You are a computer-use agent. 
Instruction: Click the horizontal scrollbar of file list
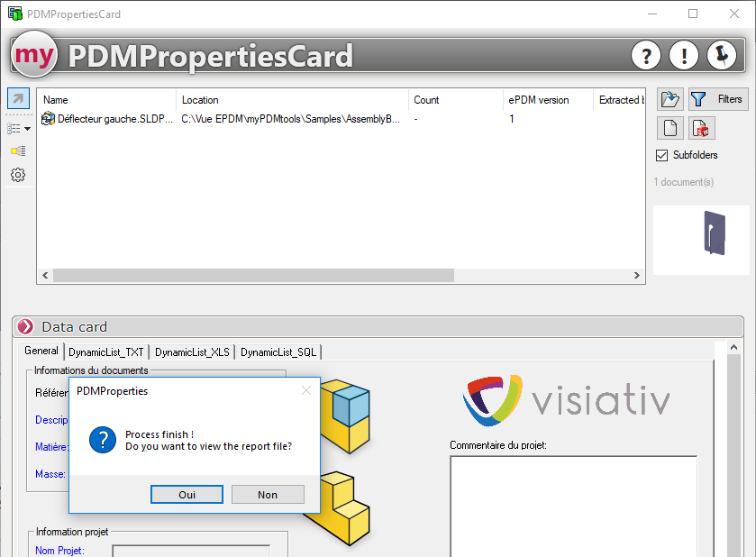click(340, 276)
